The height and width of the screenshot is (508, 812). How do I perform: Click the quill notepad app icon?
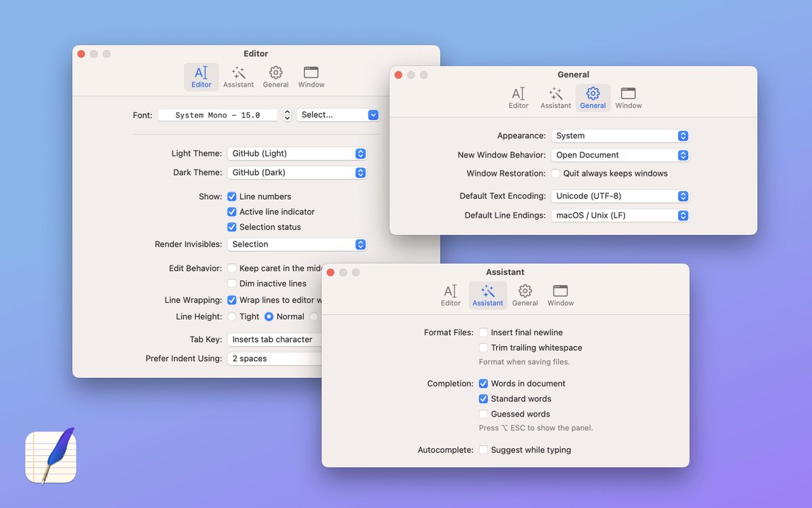pos(51,456)
